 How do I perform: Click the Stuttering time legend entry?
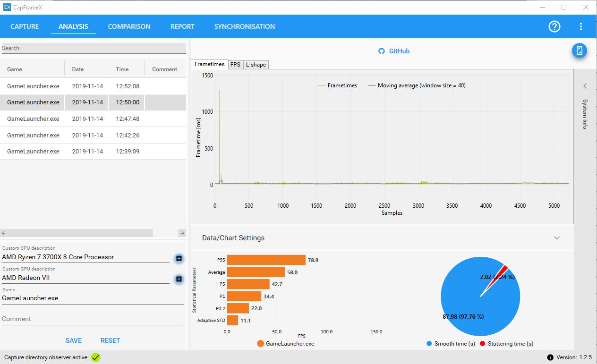pos(507,344)
